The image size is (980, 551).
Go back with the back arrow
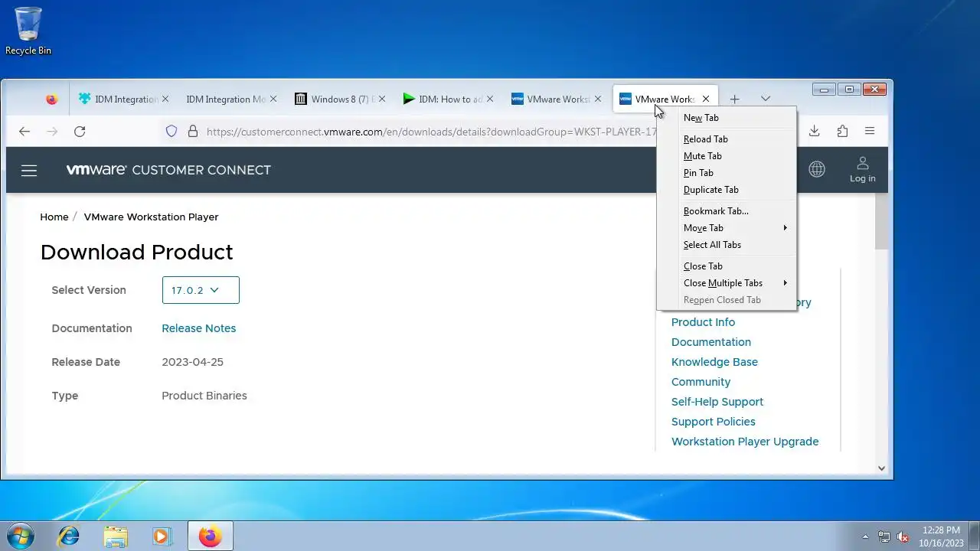(x=24, y=132)
